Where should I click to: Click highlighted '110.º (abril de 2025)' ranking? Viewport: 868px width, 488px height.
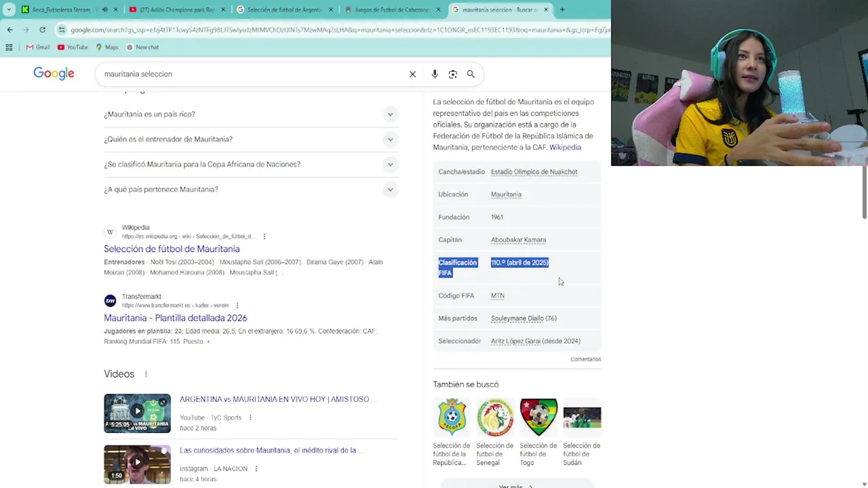click(519, 262)
